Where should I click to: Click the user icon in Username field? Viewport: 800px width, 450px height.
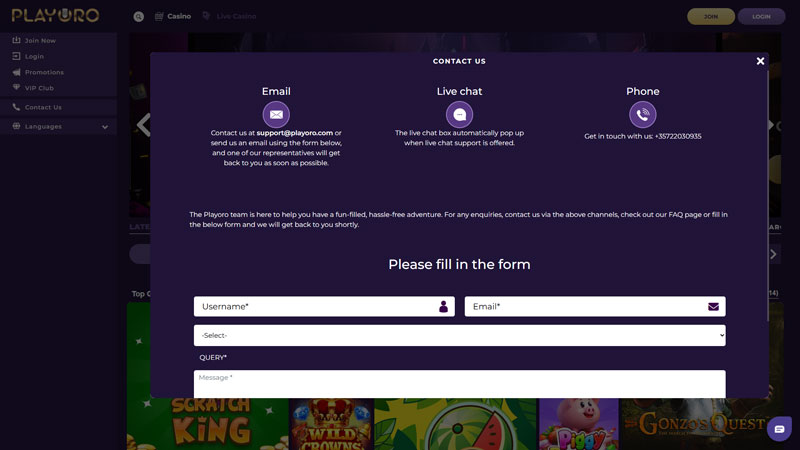click(443, 307)
